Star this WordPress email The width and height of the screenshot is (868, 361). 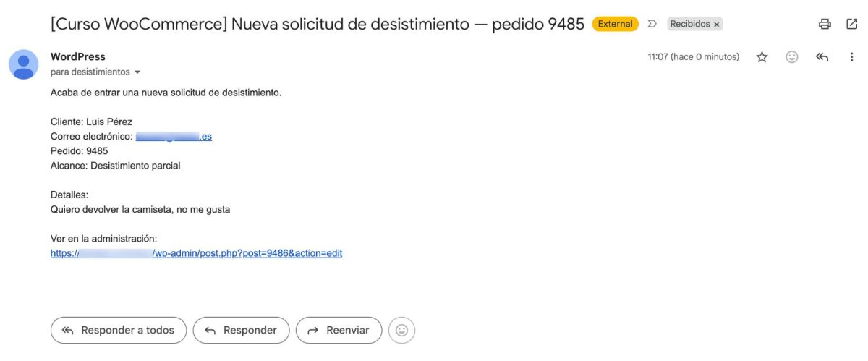[x=762, y=57]
